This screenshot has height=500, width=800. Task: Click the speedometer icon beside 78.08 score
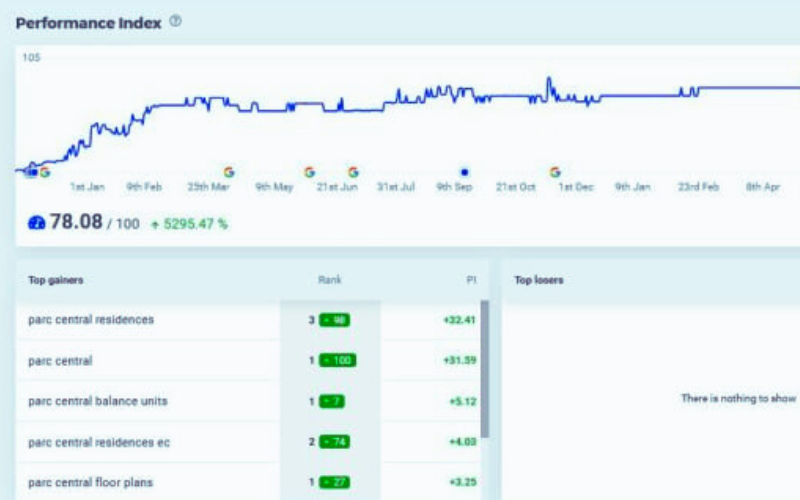pos(36,223)
